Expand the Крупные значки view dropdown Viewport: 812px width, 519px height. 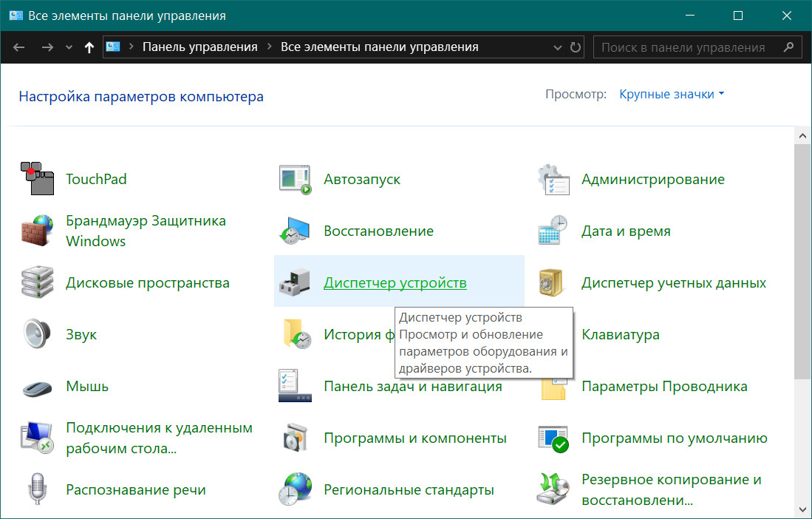tap(672, 94)
